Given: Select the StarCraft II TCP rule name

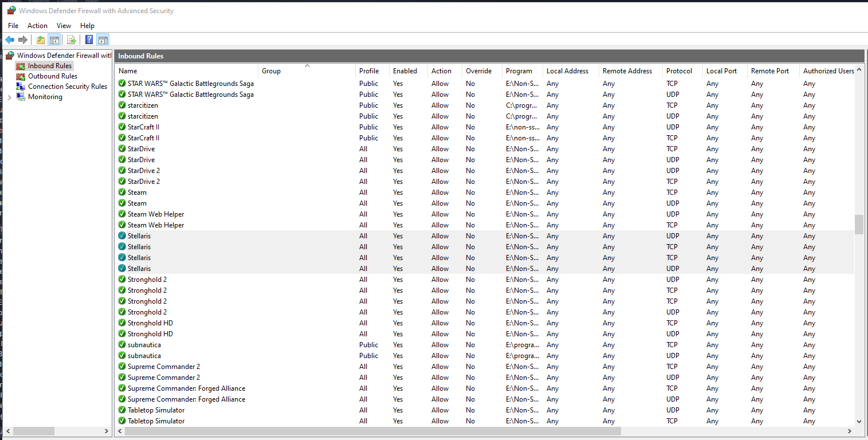Looking at the screenshot, I should point(143,138).
